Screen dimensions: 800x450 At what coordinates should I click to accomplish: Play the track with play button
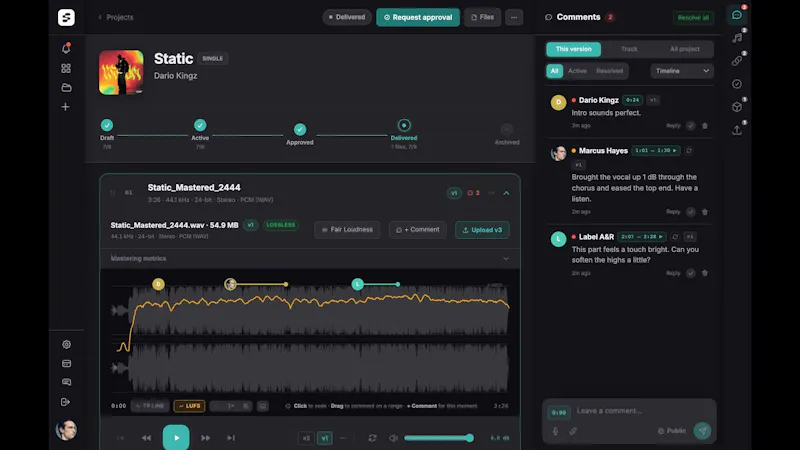(176, 437)
